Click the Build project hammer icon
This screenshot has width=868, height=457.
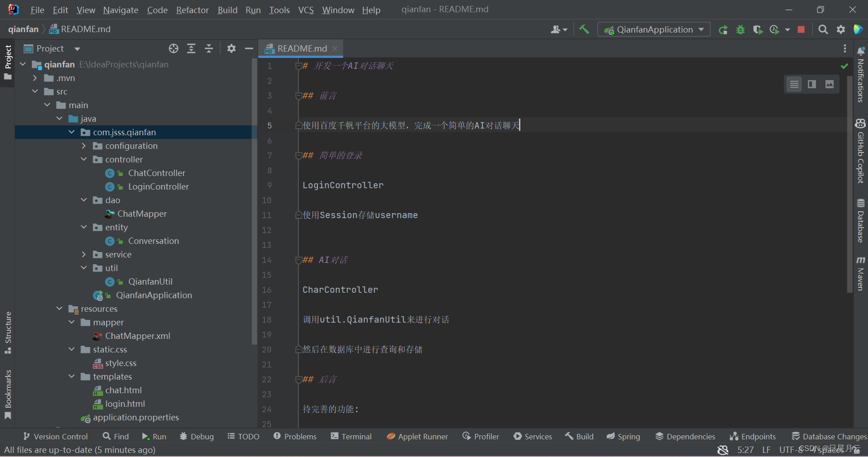click(584, 29)
